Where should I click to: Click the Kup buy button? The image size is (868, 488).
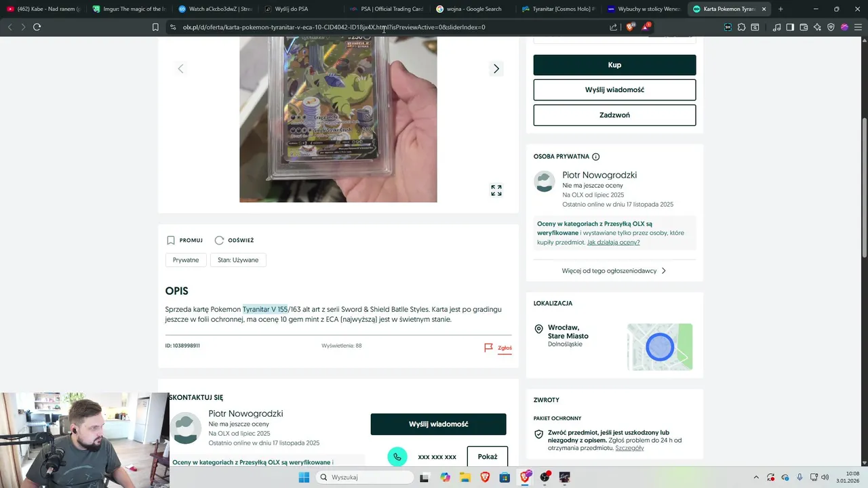(614, 65)
